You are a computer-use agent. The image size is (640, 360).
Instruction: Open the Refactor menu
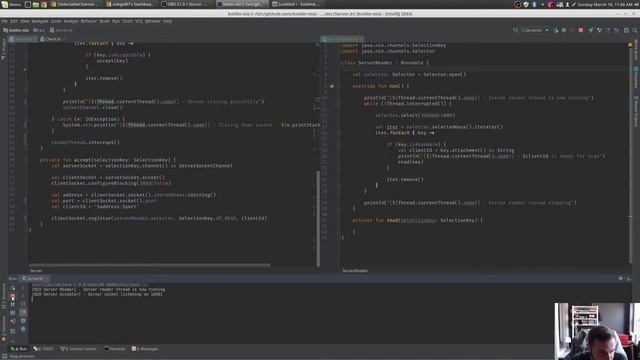coord(89,21)
